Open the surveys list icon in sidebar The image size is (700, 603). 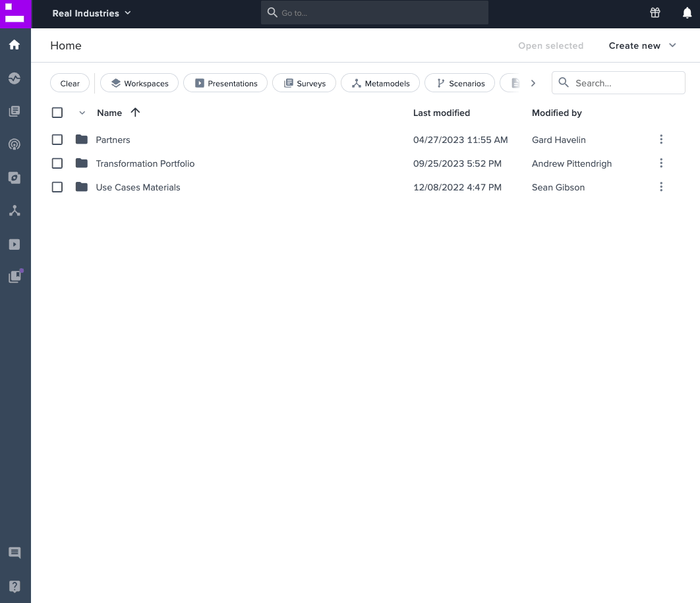tap(15, 111)
